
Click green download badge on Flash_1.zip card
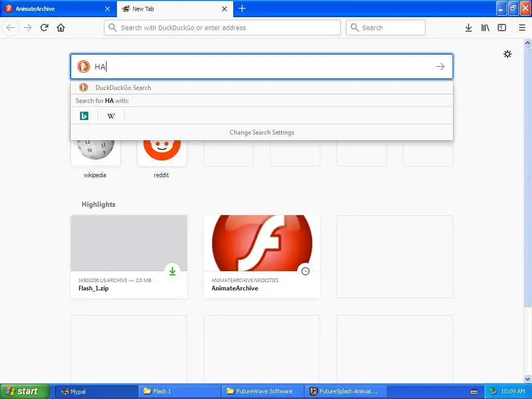point(172,271)
